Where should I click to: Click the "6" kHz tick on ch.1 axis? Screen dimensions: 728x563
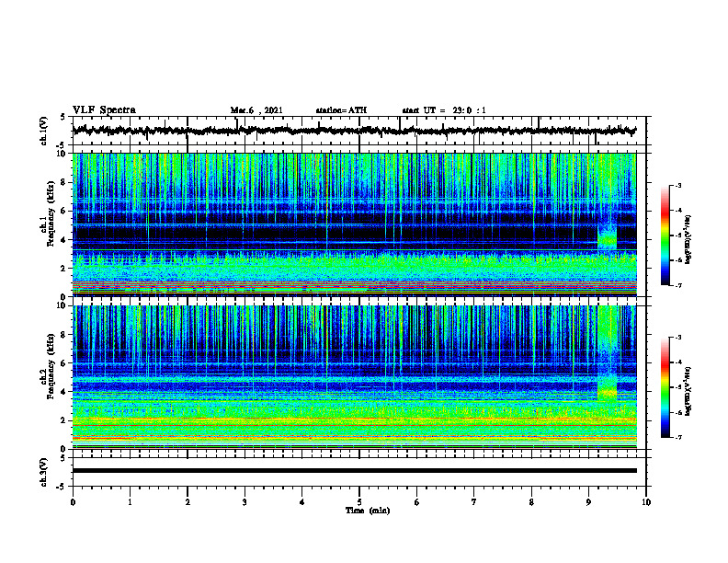pos(64,212)
